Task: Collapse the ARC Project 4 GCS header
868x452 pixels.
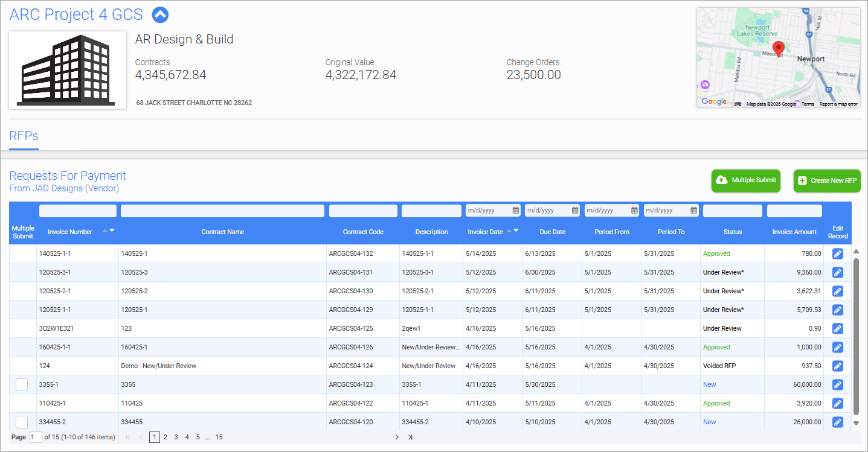Action: coord(160,14)
